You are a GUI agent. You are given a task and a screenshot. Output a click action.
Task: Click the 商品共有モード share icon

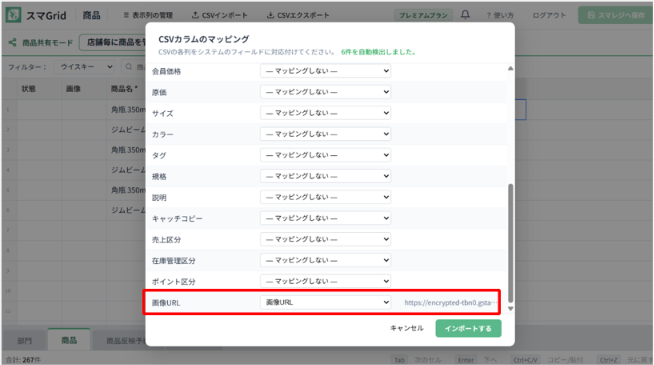(13, 42)
